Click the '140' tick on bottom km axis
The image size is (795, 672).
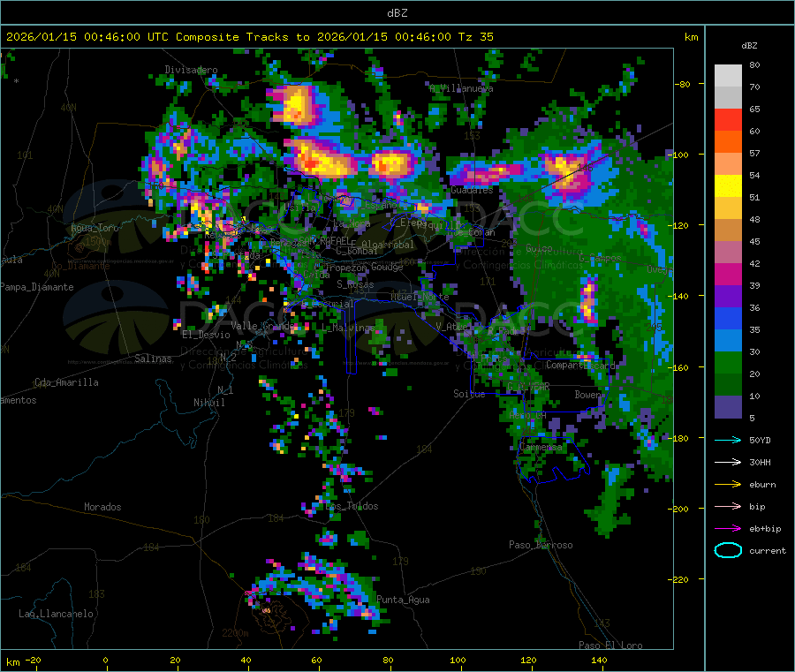tap(599, 661)
